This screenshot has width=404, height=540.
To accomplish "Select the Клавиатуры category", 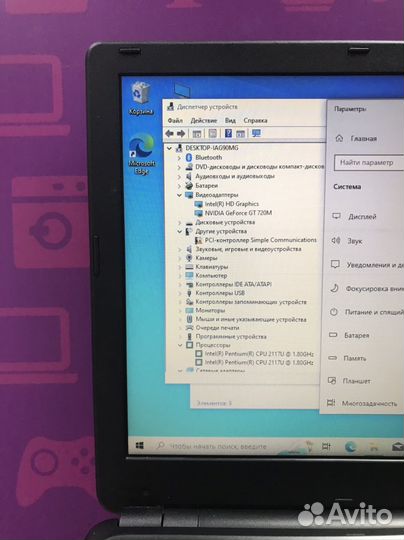I will coord(211,267).
